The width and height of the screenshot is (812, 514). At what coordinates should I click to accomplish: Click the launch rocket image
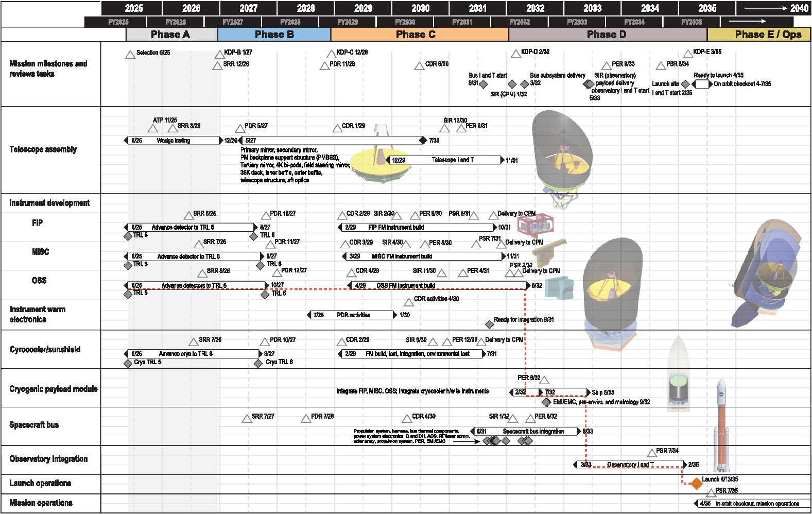click(721, 425)
